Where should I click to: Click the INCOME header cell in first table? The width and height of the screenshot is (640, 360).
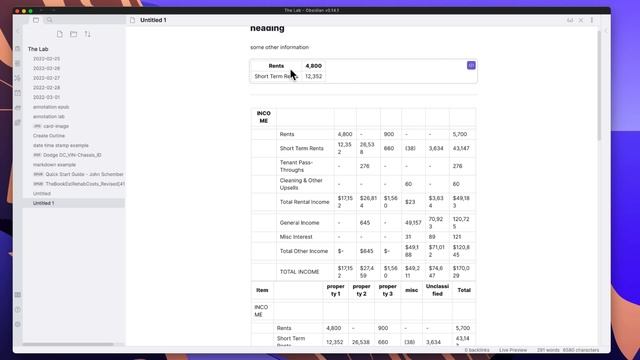[264, 117]
